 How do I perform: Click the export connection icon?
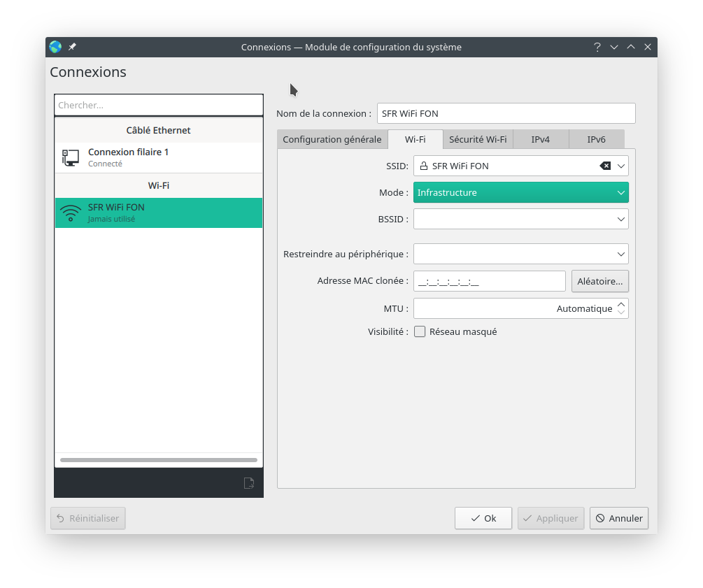248,483
